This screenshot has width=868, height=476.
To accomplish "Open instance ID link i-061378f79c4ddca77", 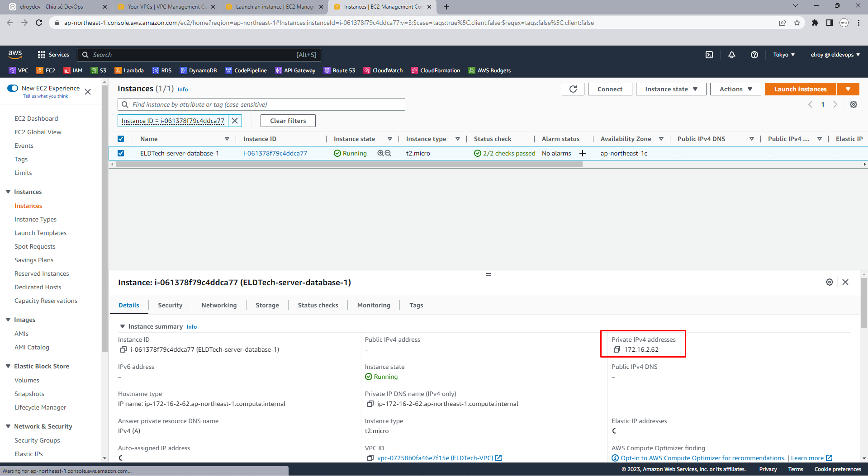I will click(x=275, y=153).
